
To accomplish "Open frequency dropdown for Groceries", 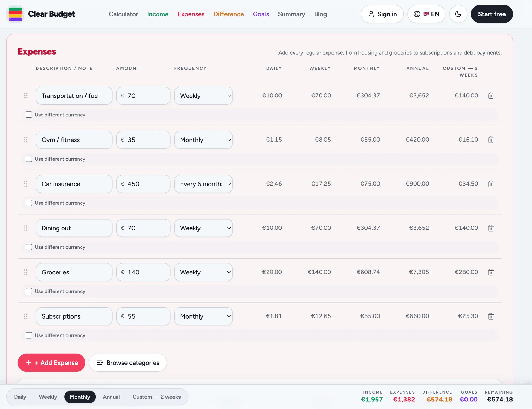I will coord(203,272).
